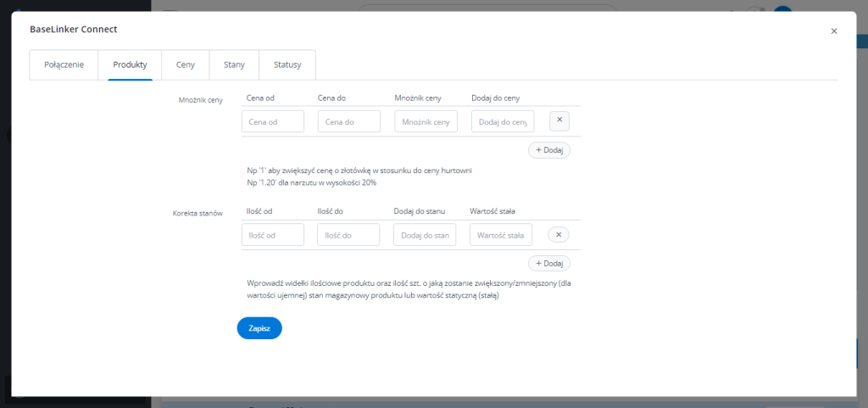Remove the stock correction row with X
Viewport: 868px width, 408px height.
coord(559,235)
